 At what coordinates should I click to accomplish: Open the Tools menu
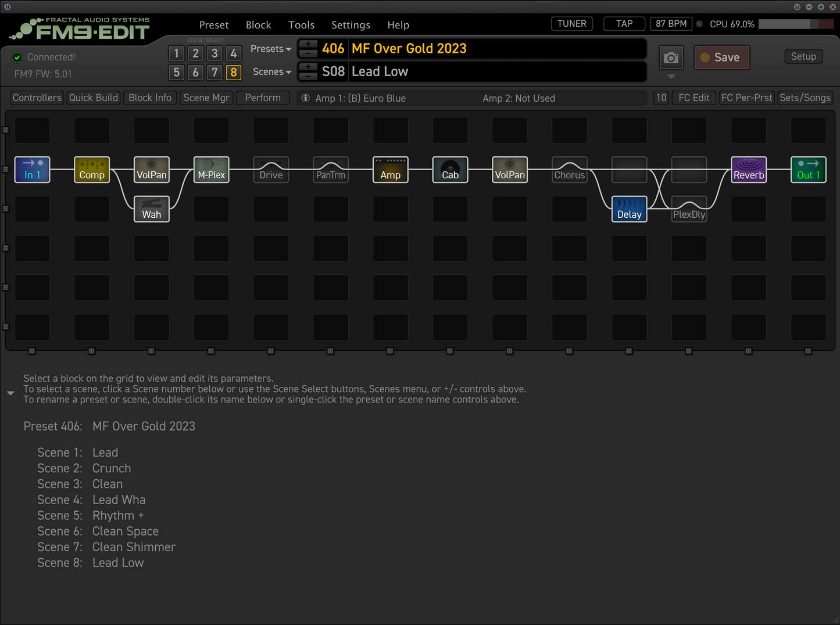click(301, 25)
